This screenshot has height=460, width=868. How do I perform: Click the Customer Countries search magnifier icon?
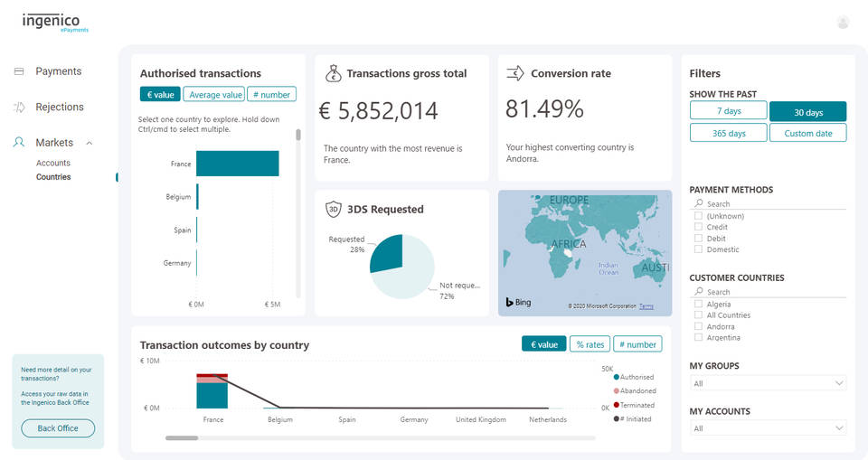699,291
